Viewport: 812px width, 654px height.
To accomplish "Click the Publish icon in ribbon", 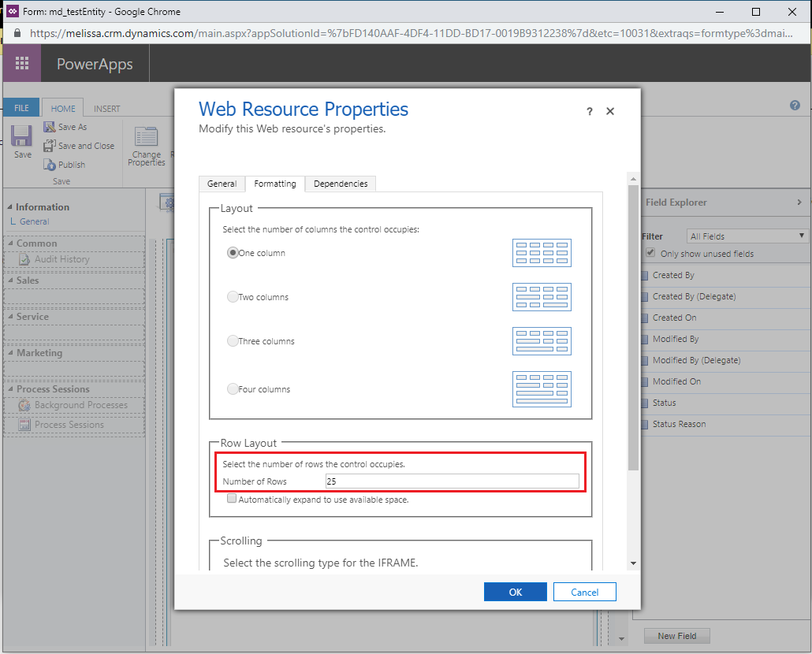I will (49, 165).
